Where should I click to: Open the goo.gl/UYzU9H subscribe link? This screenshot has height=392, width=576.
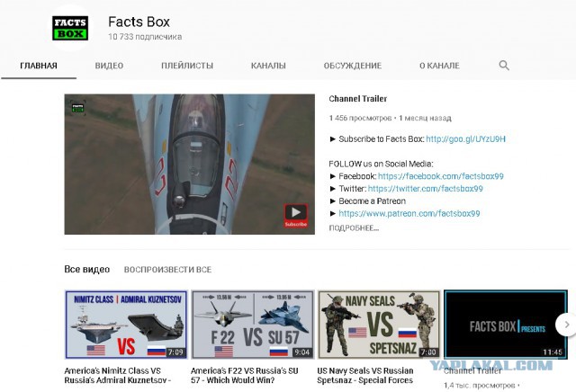click(x=465, y=139)
